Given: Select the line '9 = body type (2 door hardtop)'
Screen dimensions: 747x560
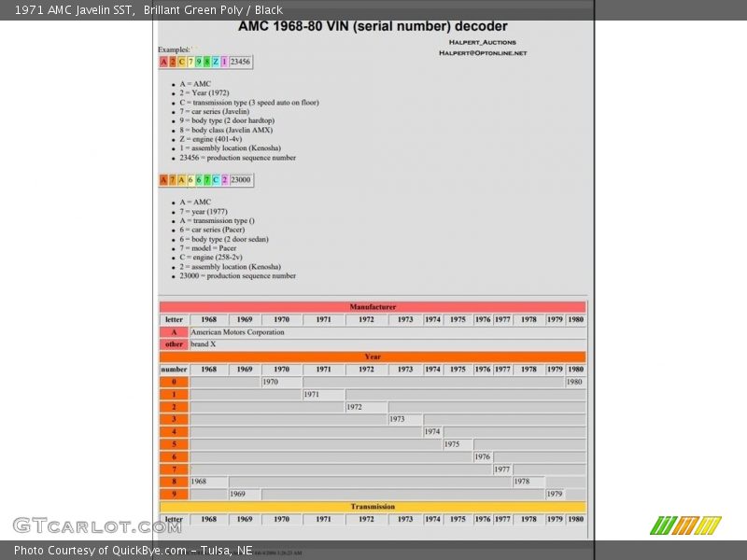Looking at the screenshot, I should (x=227, y=120).
